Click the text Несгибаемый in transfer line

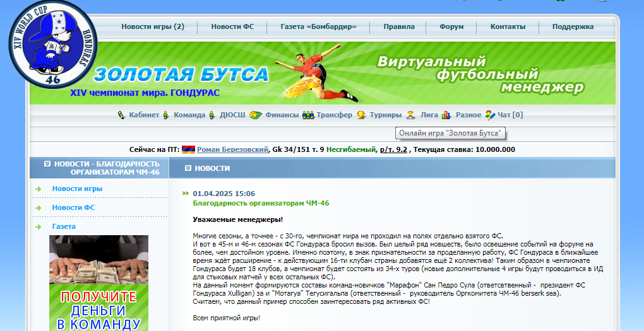coord(351,149)
